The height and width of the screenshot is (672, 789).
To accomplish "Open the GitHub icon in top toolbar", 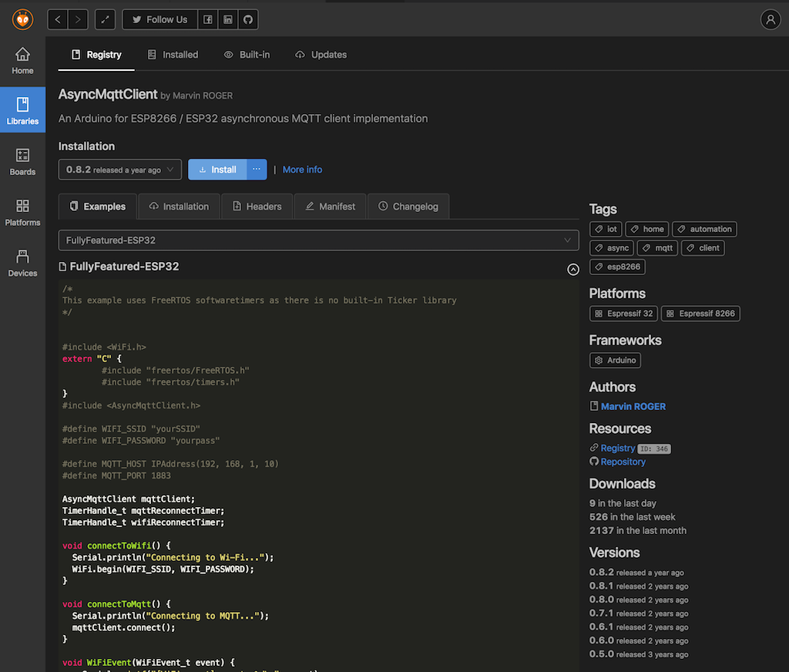I will click(248, 19).
